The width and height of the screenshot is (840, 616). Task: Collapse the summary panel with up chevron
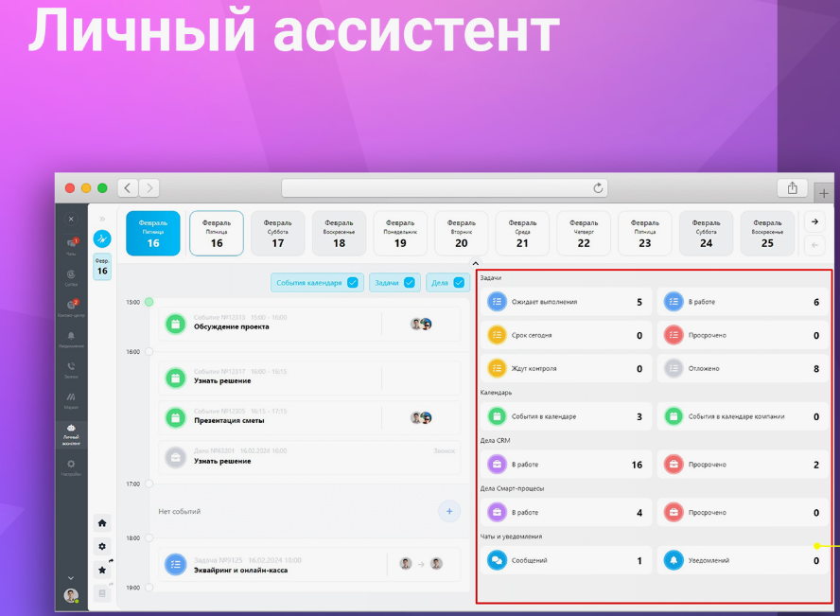(x=475, y=264)
